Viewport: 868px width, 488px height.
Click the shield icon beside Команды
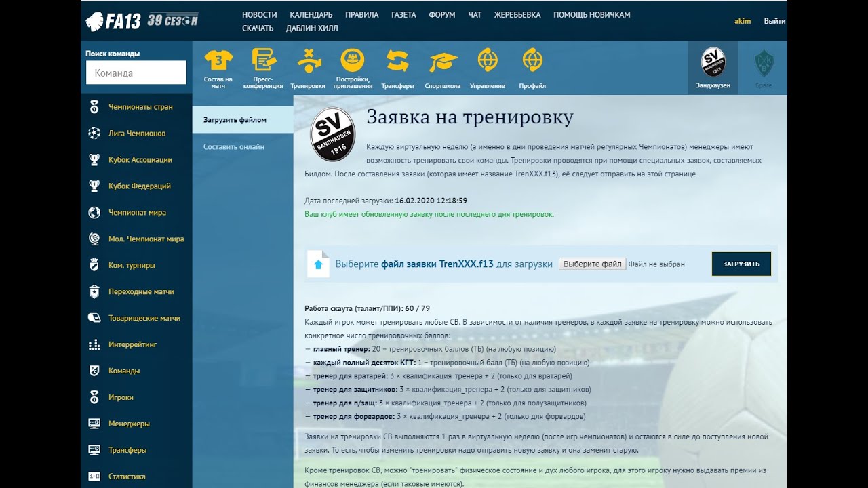(94, 371)
